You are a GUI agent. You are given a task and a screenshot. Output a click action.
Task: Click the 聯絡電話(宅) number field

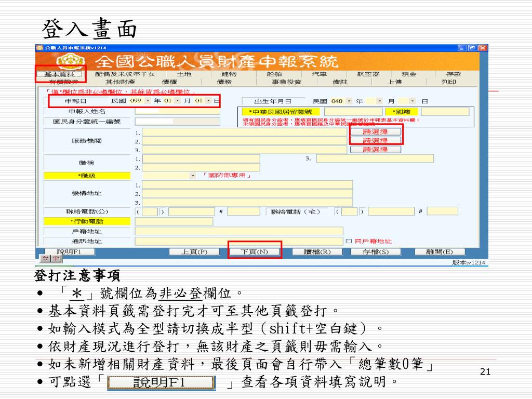click(391, 212)
